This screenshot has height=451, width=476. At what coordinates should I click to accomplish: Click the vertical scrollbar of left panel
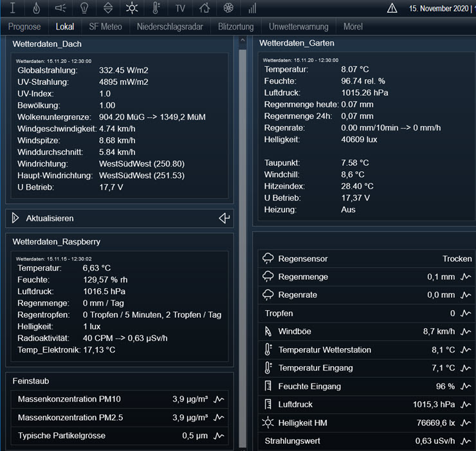tap(243, 244)
